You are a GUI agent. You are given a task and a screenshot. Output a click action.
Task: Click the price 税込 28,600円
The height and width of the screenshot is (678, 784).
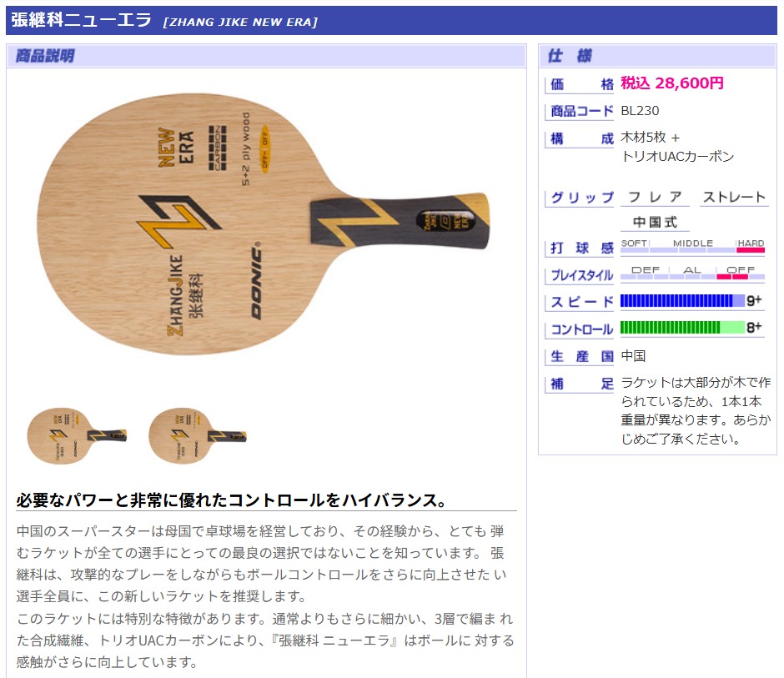pos(672,83)
